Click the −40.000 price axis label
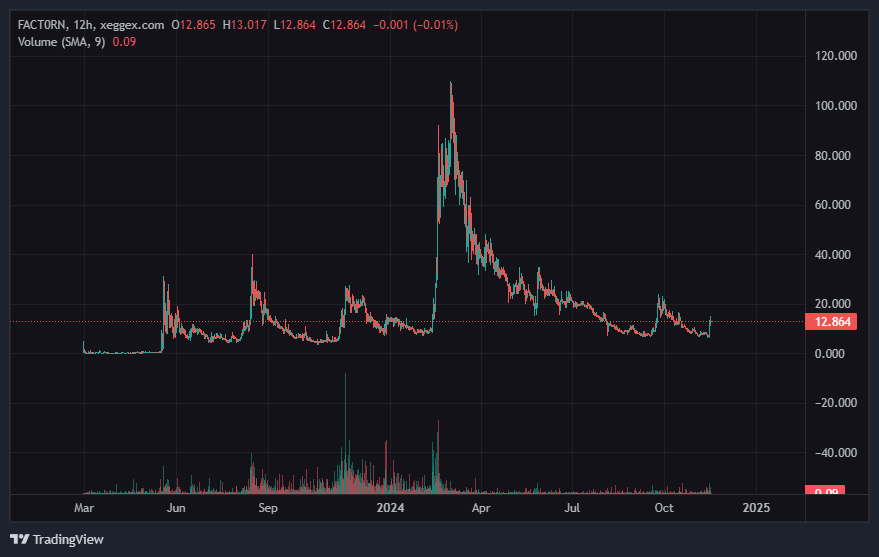This screenshot has width=879, height=557. [x=835, y=453]
